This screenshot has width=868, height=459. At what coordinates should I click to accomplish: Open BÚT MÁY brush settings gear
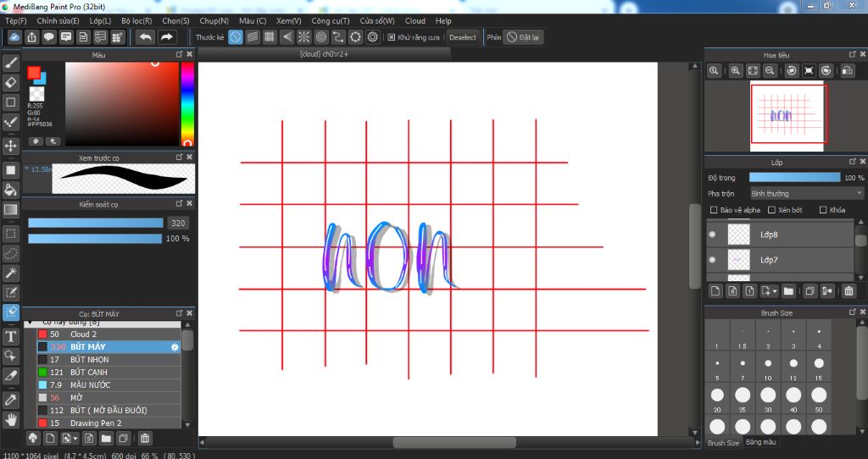click(x=175, y=347)
